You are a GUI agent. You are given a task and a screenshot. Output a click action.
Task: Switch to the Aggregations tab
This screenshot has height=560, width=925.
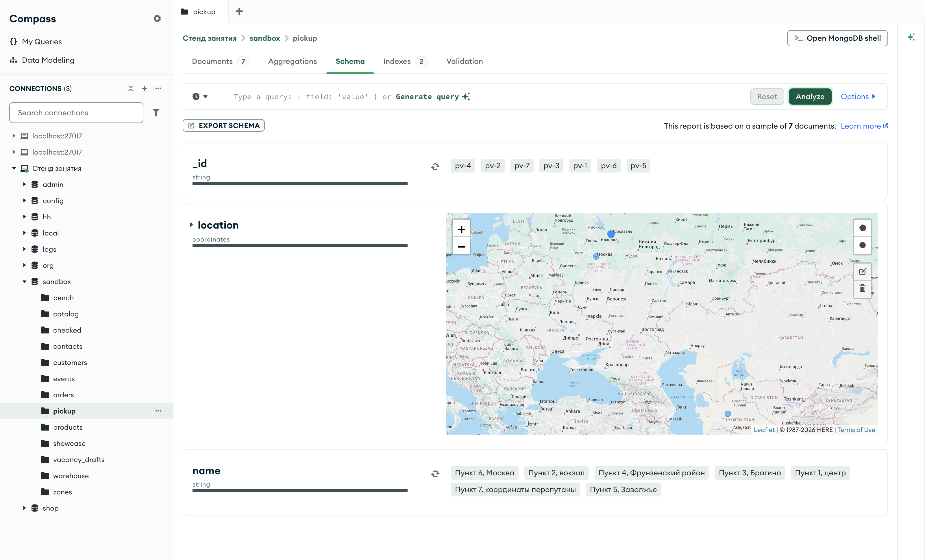pos(293,61)
